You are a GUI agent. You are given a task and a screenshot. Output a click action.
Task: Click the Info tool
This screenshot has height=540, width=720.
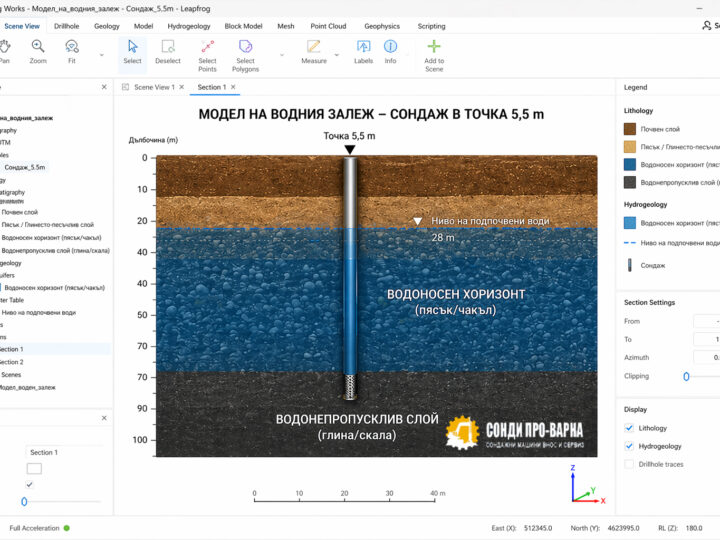(390, 51)
